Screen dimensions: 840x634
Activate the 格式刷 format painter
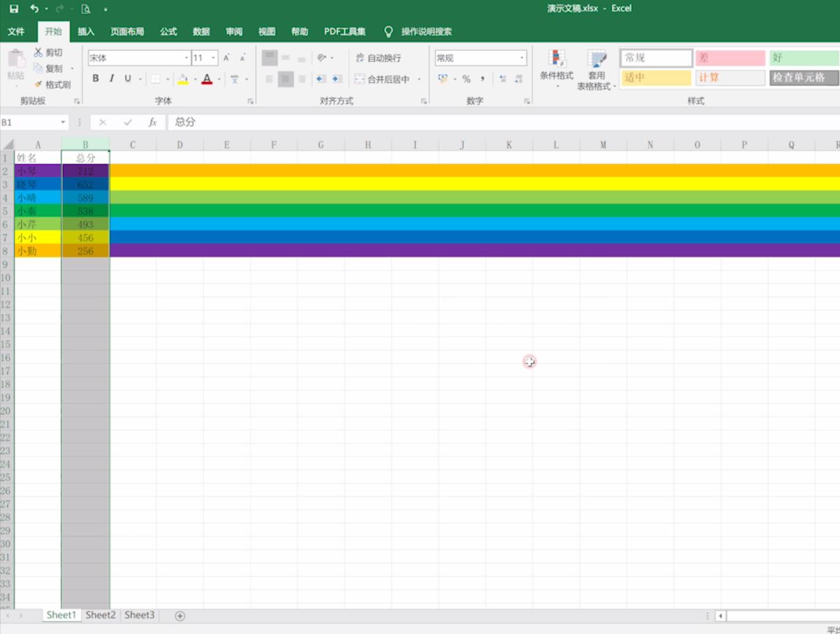52,84
